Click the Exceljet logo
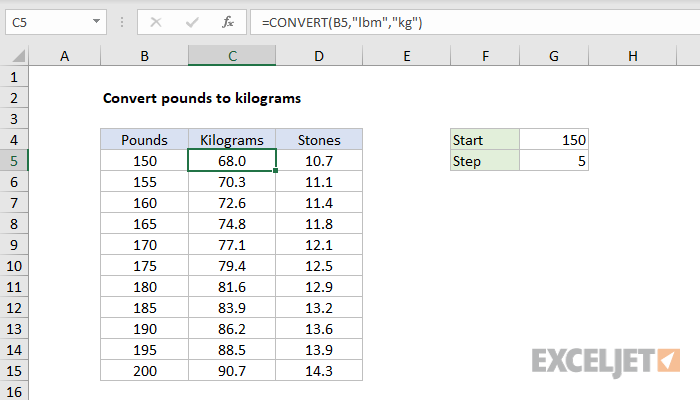700x400 pixels. click(606, 359)
